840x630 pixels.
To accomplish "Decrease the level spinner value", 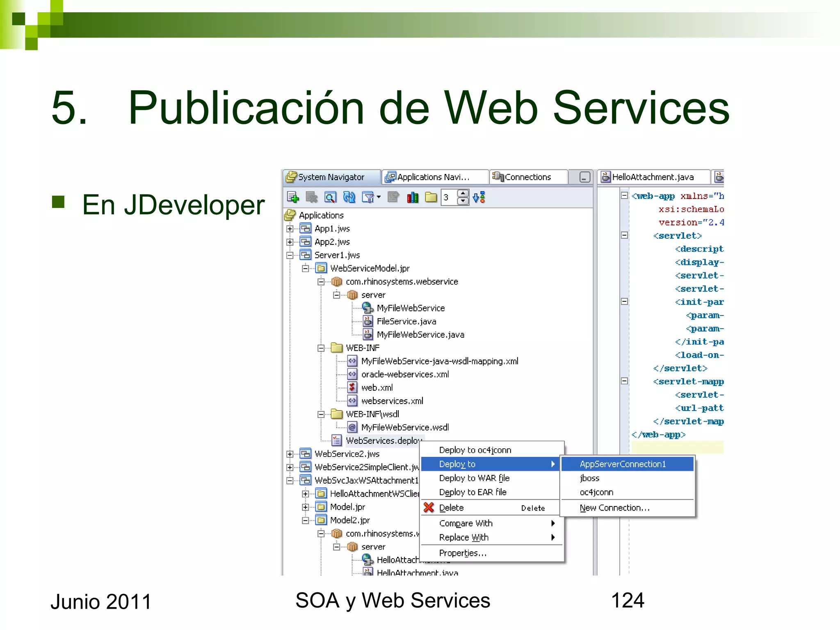I will click(x=463, y=201).
